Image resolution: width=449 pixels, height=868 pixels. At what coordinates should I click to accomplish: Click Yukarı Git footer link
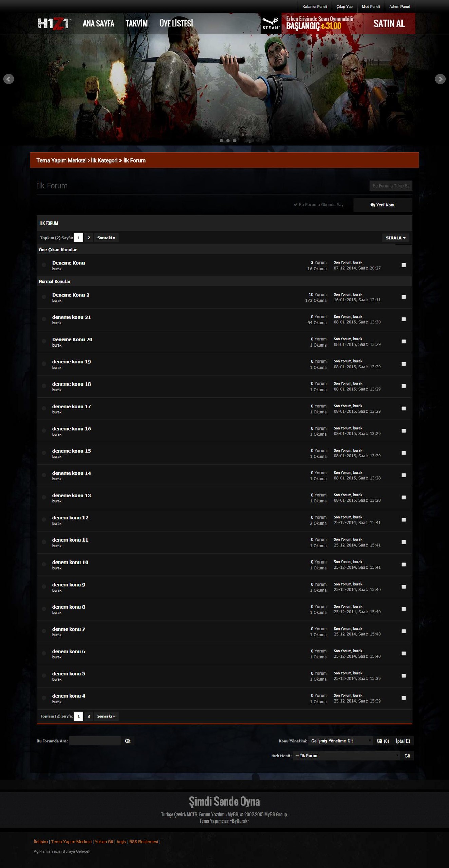(x=104, y=842)
